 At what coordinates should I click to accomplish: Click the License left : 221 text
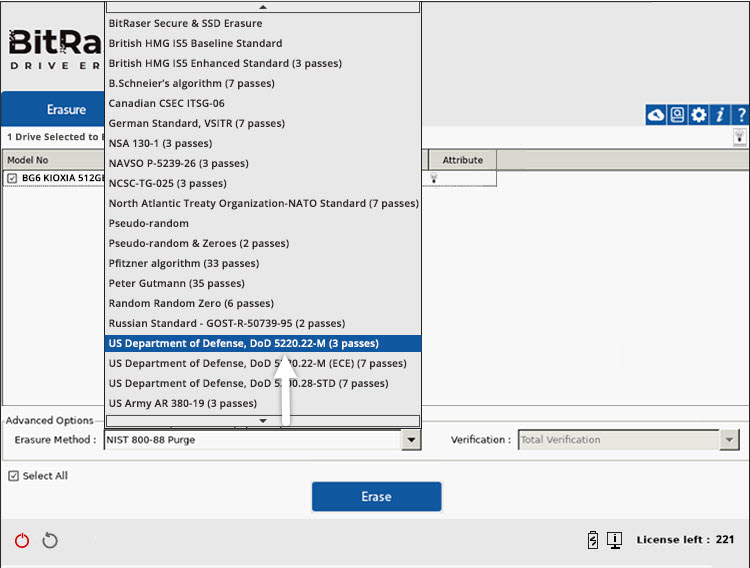click(x=685, y=540)
